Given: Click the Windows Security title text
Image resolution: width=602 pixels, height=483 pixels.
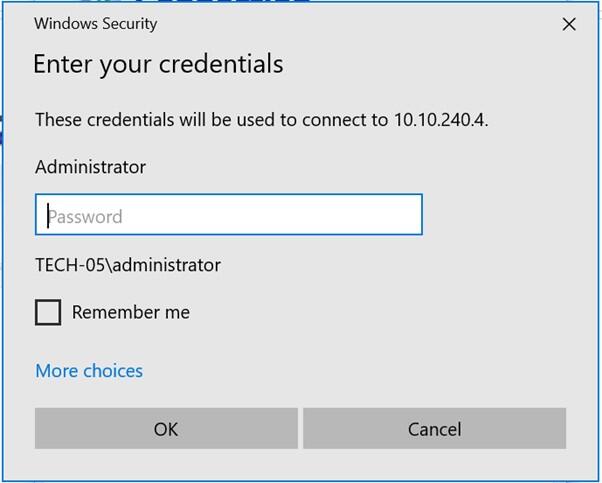Looking at the screenshot, I should tap(96, 24).
